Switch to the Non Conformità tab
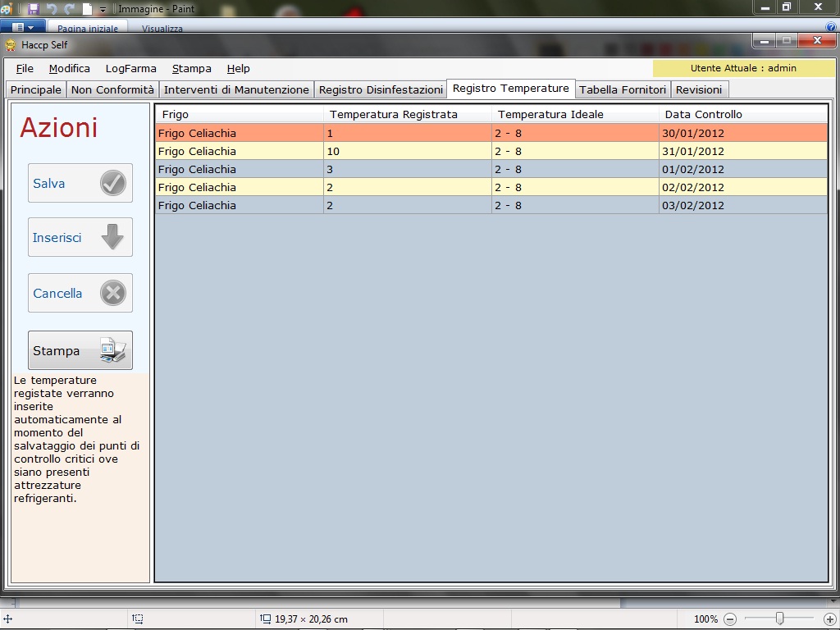Screen dimensions: 840x630 tap(112, 89)
